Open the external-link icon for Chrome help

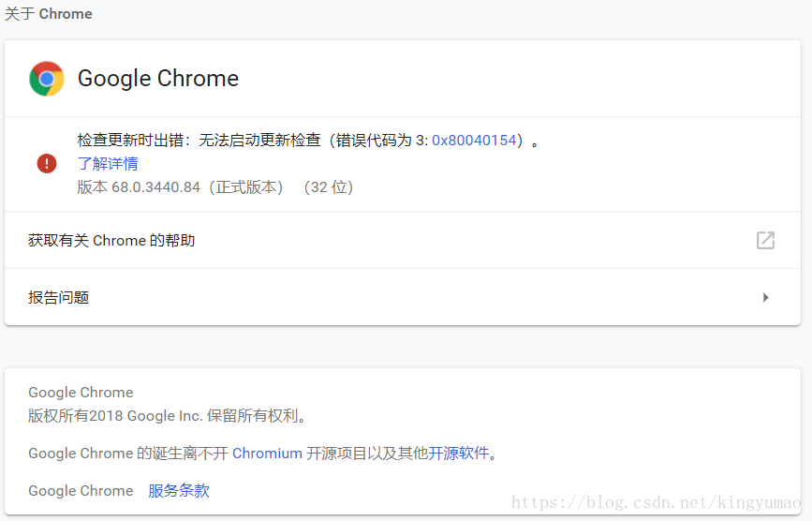click(x=765, y=240)
